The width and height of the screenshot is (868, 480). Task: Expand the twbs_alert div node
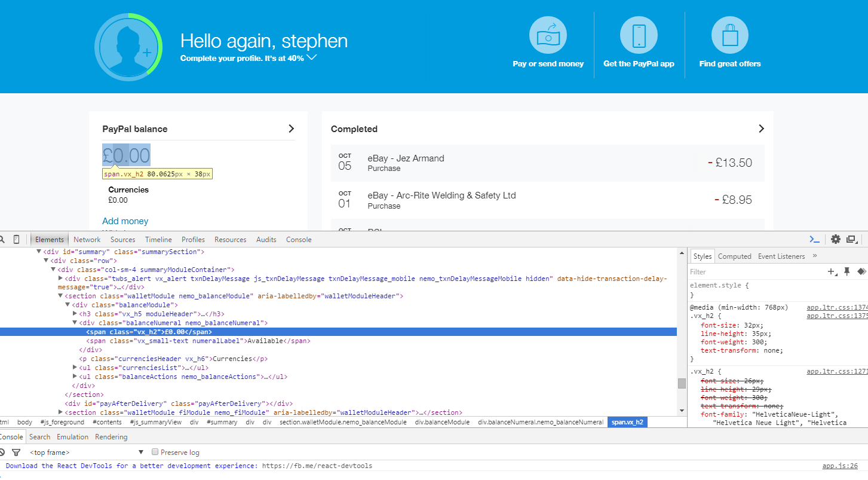pos(60,279)
